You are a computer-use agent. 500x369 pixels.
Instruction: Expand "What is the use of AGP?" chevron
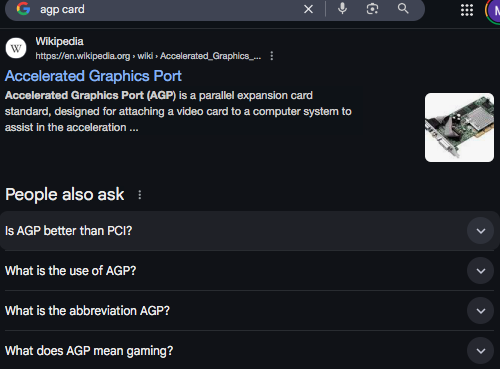coord(480,271)
